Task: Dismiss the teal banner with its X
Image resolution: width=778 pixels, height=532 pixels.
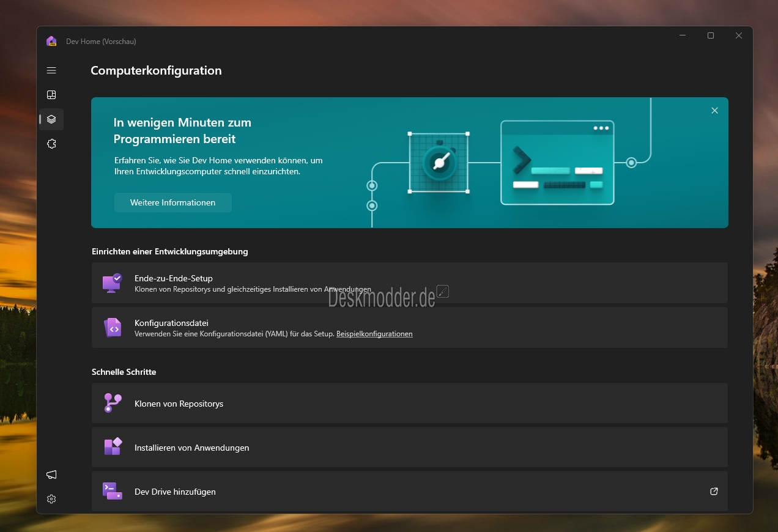Action: coord(714,111)
